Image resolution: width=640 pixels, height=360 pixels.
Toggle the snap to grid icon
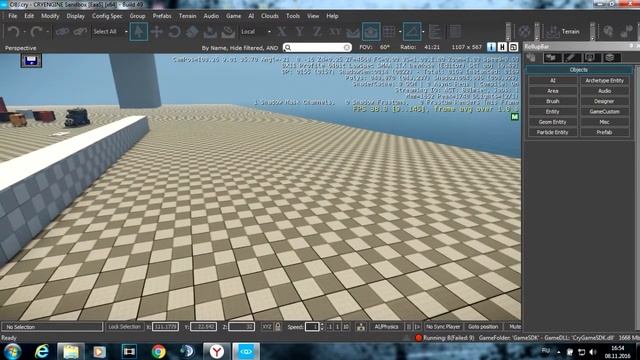click(389, 31)
